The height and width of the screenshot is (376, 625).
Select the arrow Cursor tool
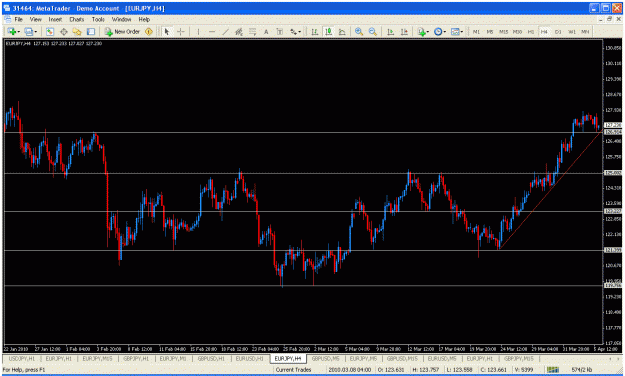(167, 31)
